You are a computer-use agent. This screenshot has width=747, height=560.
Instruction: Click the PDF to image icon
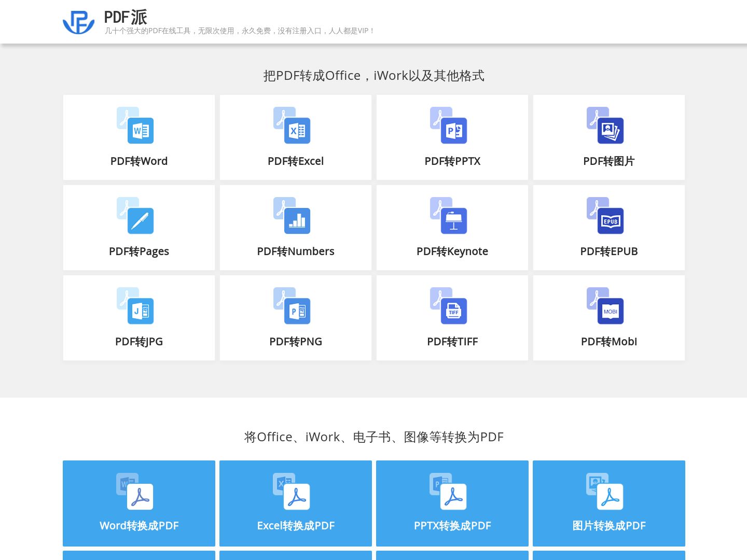click(605, 125)
